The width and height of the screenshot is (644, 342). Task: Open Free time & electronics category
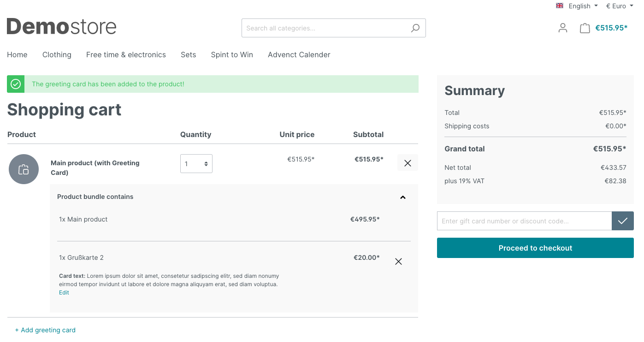click(x=126, y=54)
